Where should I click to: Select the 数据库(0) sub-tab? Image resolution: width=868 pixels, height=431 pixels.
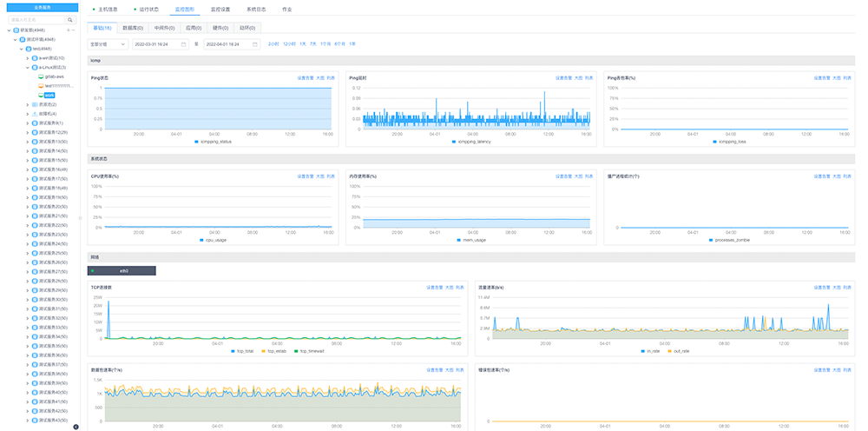[x=133, y=28]
